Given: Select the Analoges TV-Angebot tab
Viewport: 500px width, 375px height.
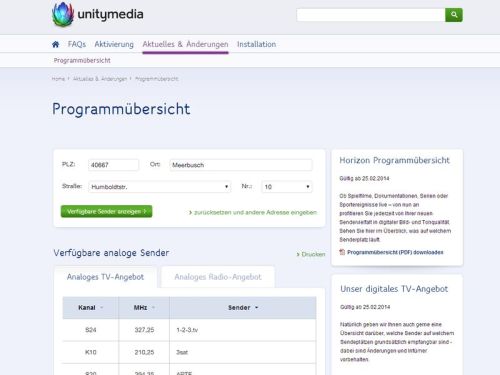Looking at the screenshot, I should coord(105,277).
